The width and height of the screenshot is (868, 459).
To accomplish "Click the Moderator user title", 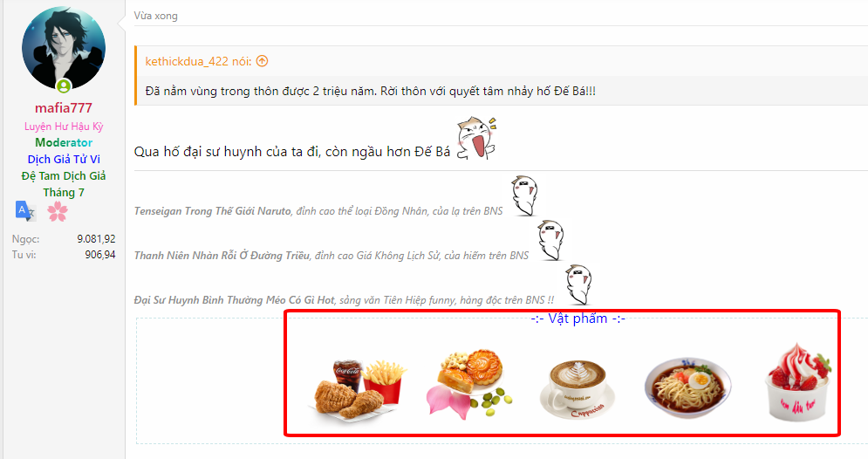I will 64,142.
